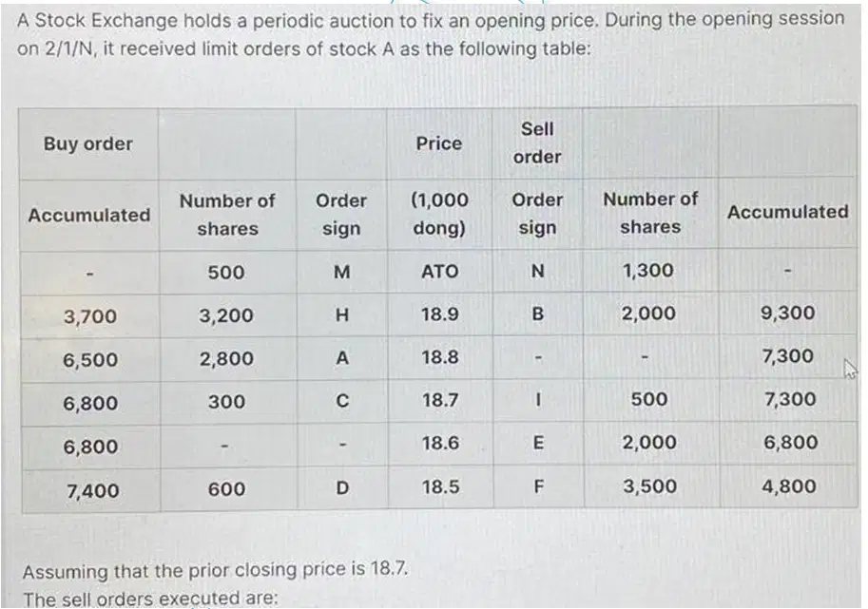This screenshot has width=868, height=609.
Task: Select buy order sign H
Action: coord(342,315)
